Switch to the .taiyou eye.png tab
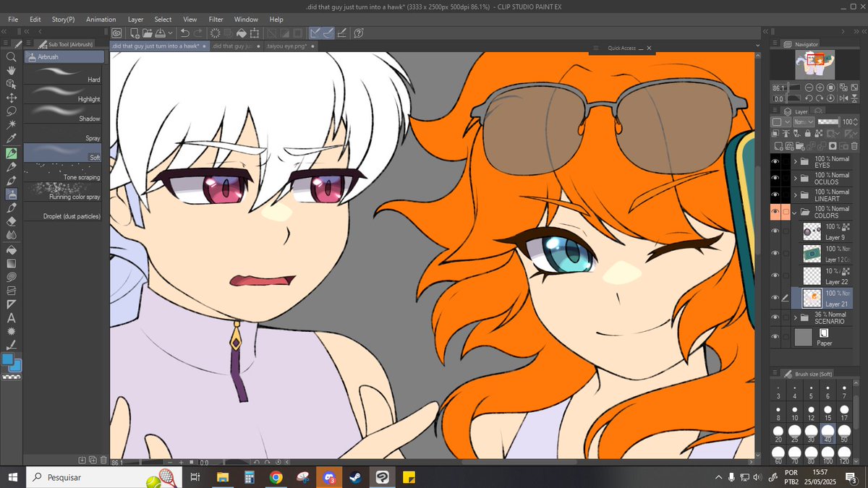The height and width of the screenshot is (488, 868). coord(289,46)
